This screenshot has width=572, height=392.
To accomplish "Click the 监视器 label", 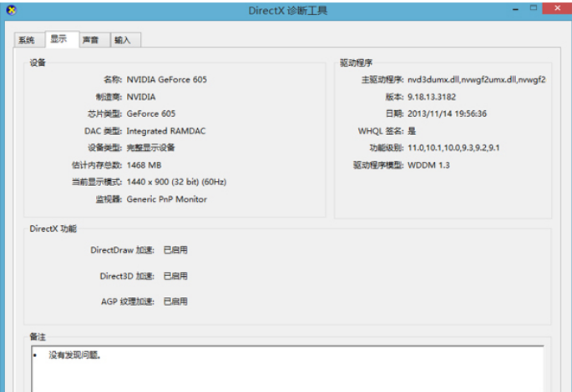I will (109, 199).
